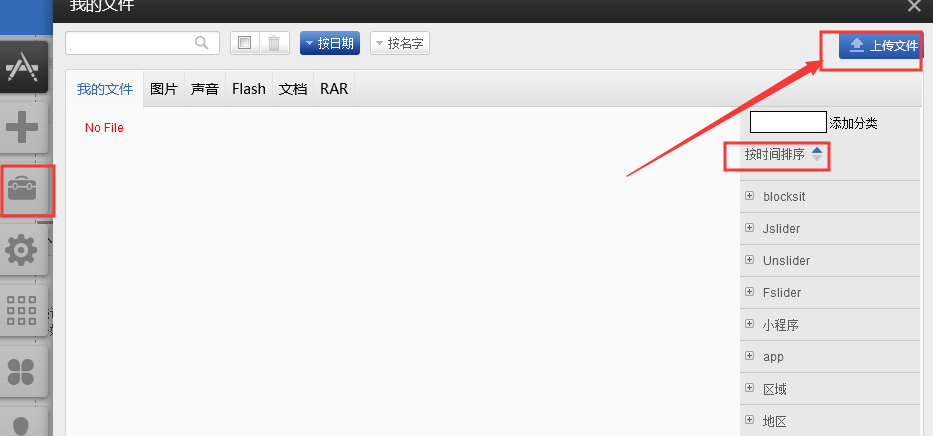Image resolution: width=933 pixels, height=436 pixels.
Task: Click the new category name input box
Action: pos(788,123)
